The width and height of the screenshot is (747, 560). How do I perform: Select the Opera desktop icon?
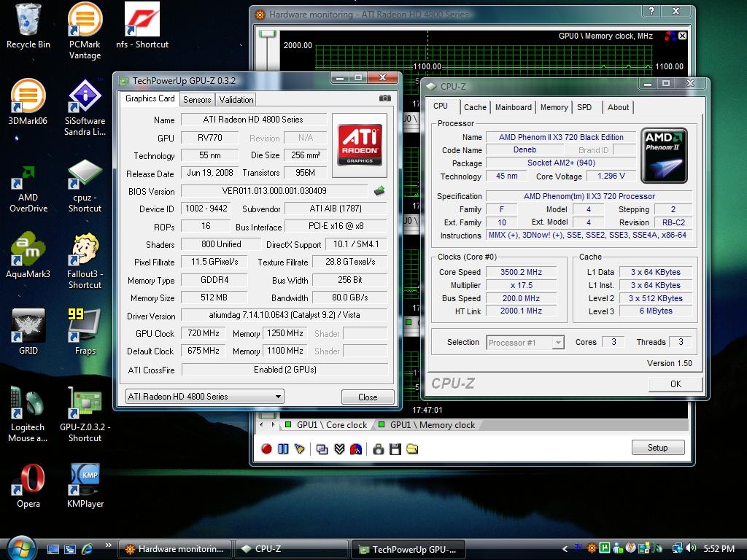28,486
